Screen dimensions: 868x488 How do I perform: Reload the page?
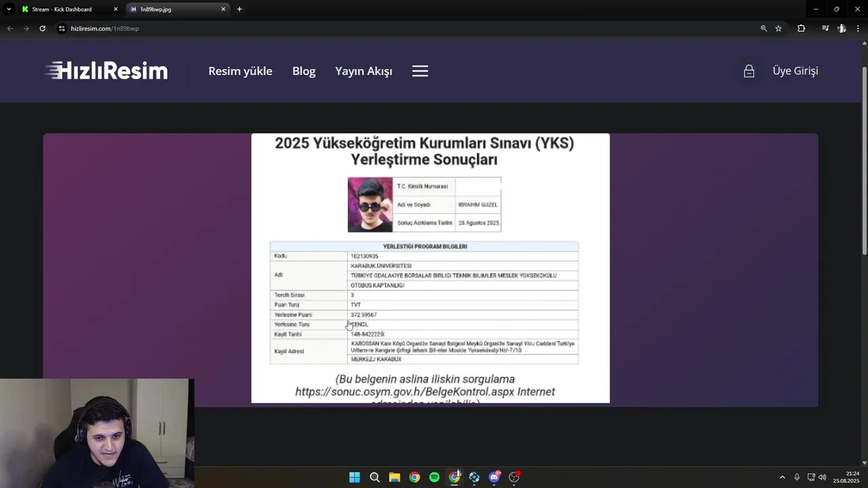(x=42, y=28)
